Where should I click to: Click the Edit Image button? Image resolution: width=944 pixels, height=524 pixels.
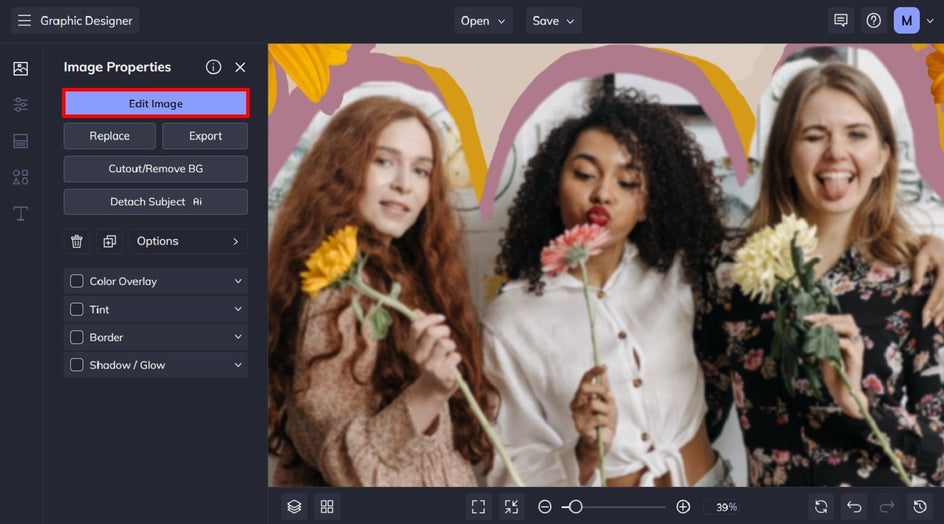pos(155,104)
